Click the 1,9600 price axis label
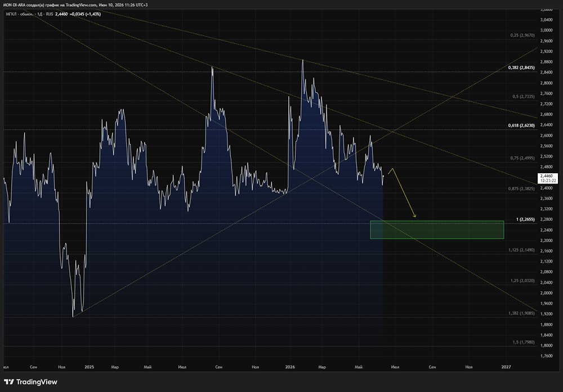Image resolution: width=563 pixels, height=392 pixels. (546, 303)
